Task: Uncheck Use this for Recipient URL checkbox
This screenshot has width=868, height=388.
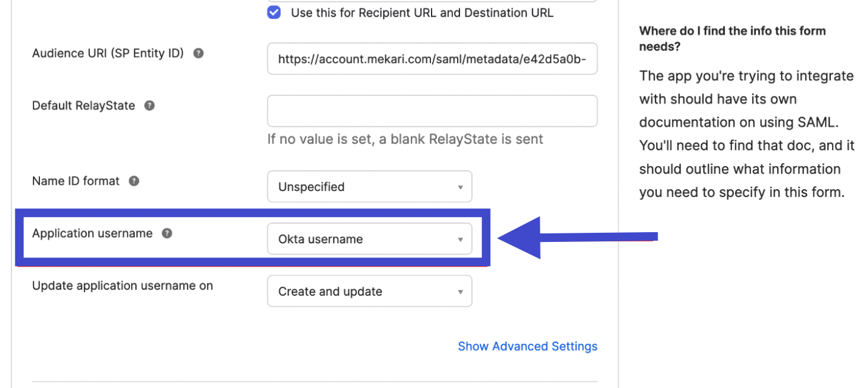Action: point(274,13)
